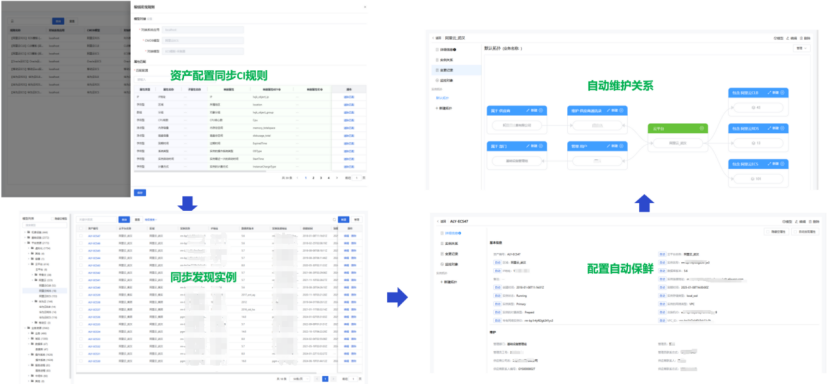Open 监控对象 in the ALY-EC547 page sidebar
Screen dimensions: 829x384
[450, 264]
